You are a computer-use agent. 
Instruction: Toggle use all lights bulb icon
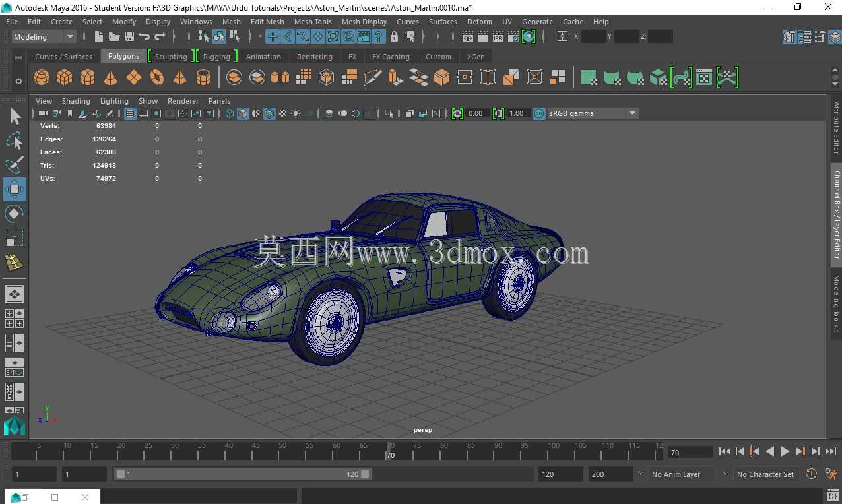click(296, 113)
